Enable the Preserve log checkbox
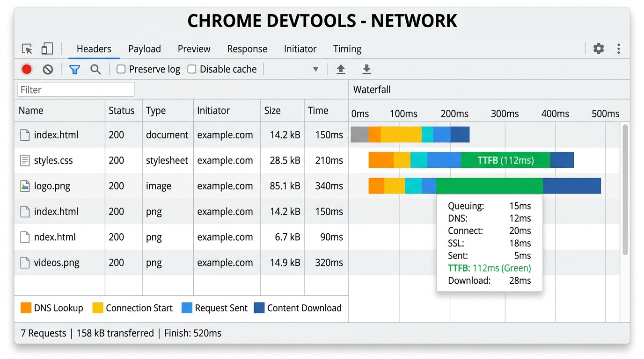Image resolution: width=644 pixels, height=359 pixels. click(x=120, y=69)
